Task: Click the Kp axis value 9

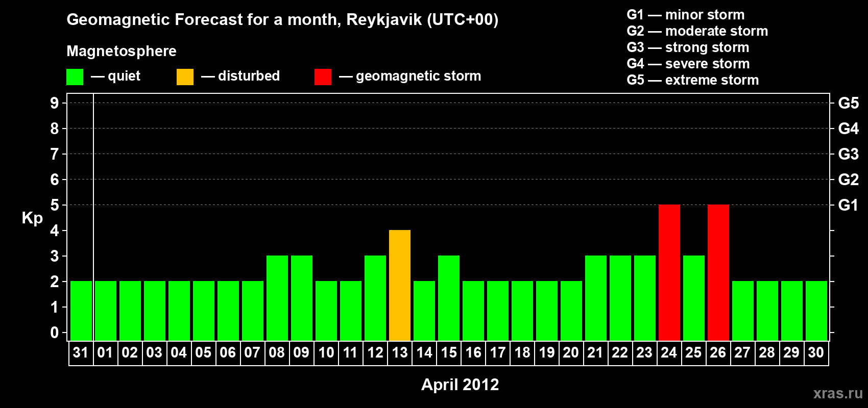Action: pos(55,103)
